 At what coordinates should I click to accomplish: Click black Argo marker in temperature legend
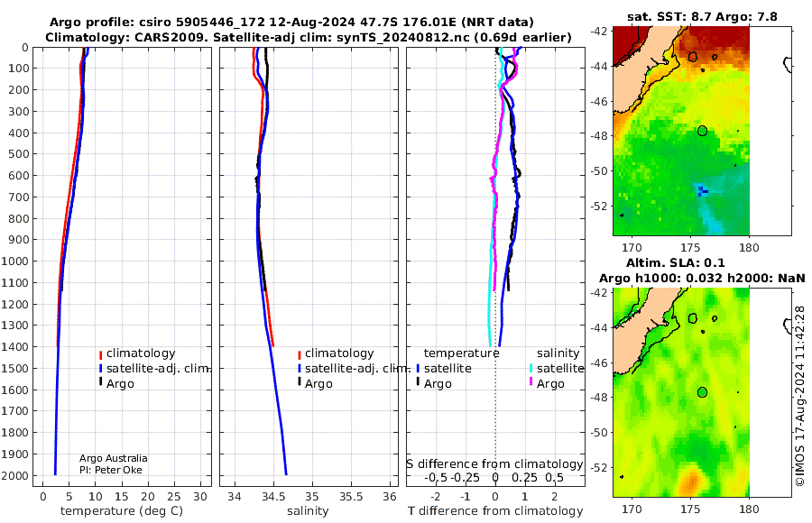[100, 382]
